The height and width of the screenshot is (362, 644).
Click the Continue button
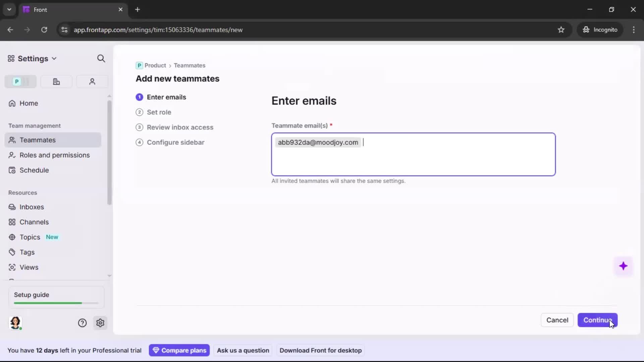(597, 320)
